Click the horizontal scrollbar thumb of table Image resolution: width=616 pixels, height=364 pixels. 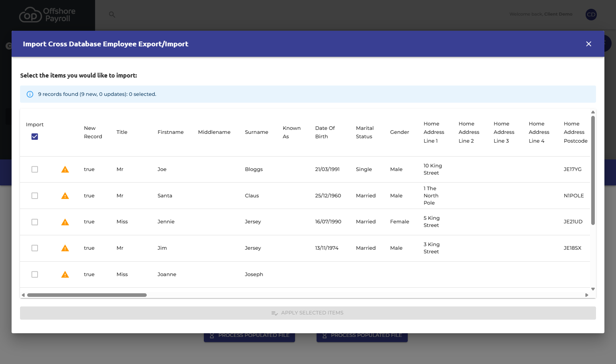(x=87, y=295)
